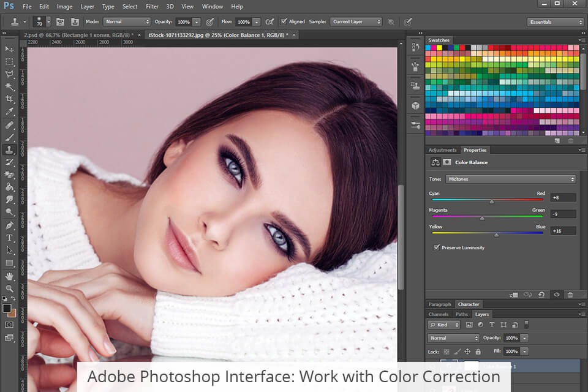The image size is (588, 392).
Task: Toggle pressure for opacity button
Action: coord(210,22)
